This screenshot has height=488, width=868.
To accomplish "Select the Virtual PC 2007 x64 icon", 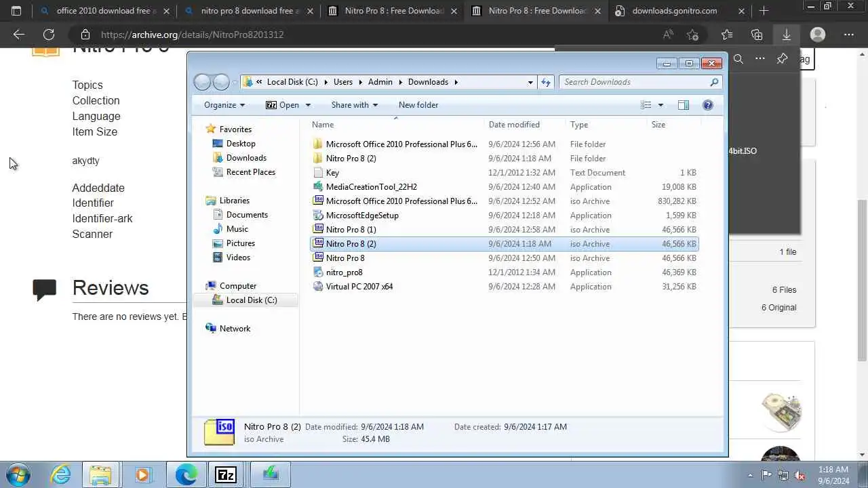I will [x=318, y=286].
